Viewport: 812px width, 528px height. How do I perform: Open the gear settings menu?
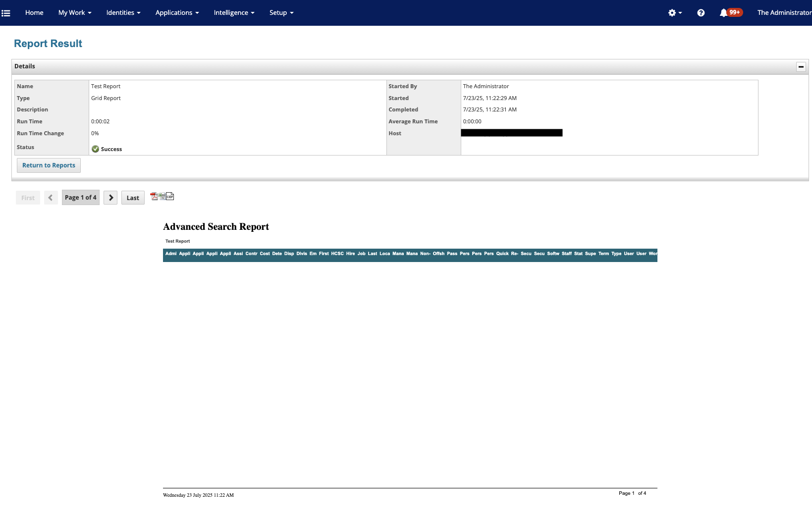tap(675, 13)
